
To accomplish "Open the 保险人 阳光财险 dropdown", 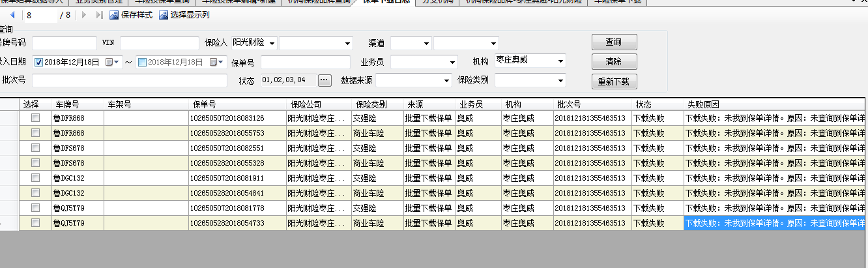I will pyautogui.click(x=271, y=43).
